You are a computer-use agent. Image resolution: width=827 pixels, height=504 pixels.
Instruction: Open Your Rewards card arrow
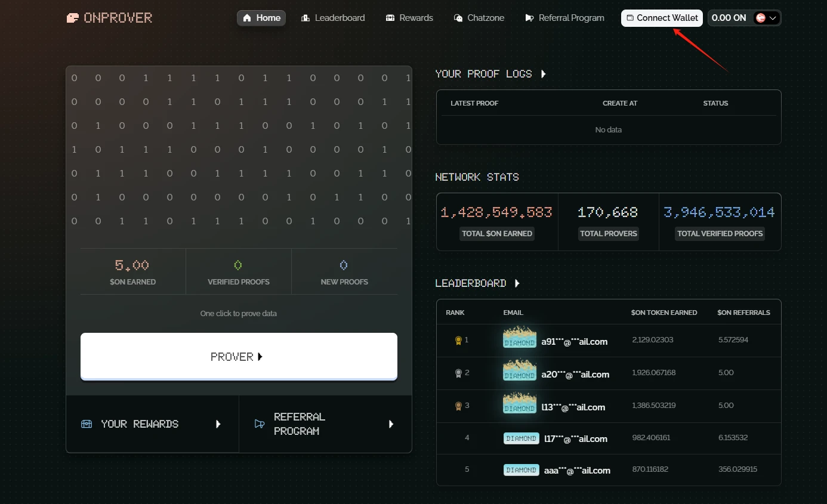point(218,424)
